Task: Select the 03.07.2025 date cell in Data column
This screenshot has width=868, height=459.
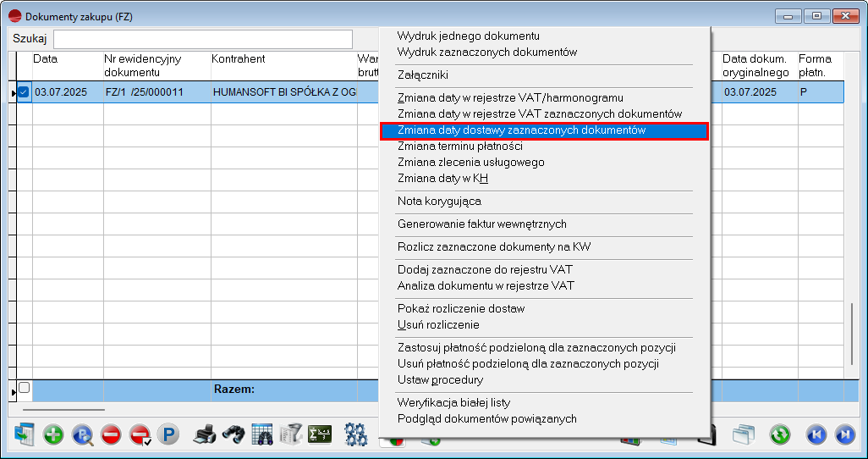Action: coord(68,92)
